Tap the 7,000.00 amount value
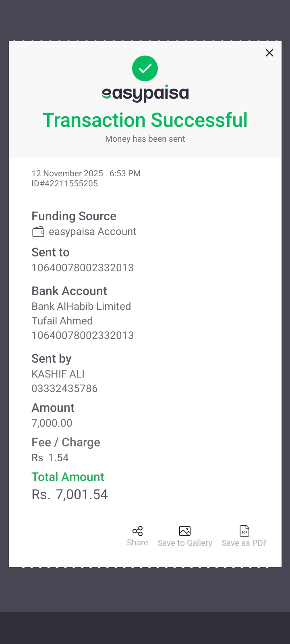 (52, 423)
